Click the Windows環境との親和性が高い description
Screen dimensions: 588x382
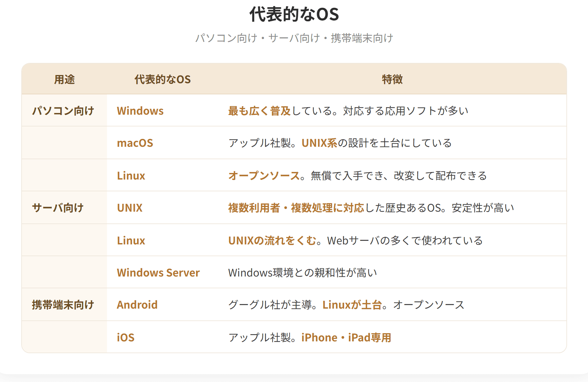[x=302, y=273]
